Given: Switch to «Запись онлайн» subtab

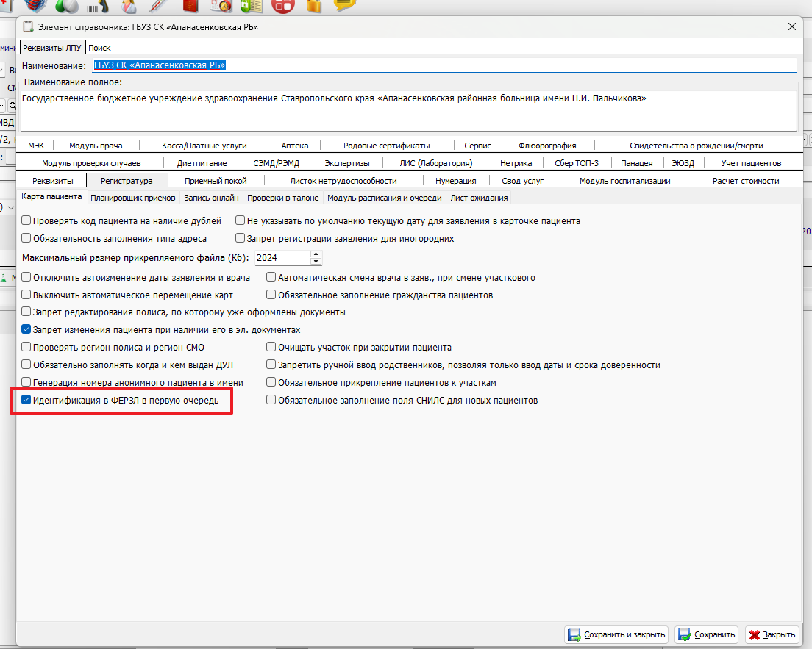Looking at the screenshot, I should pyautogui.click(x=211, y=198).
